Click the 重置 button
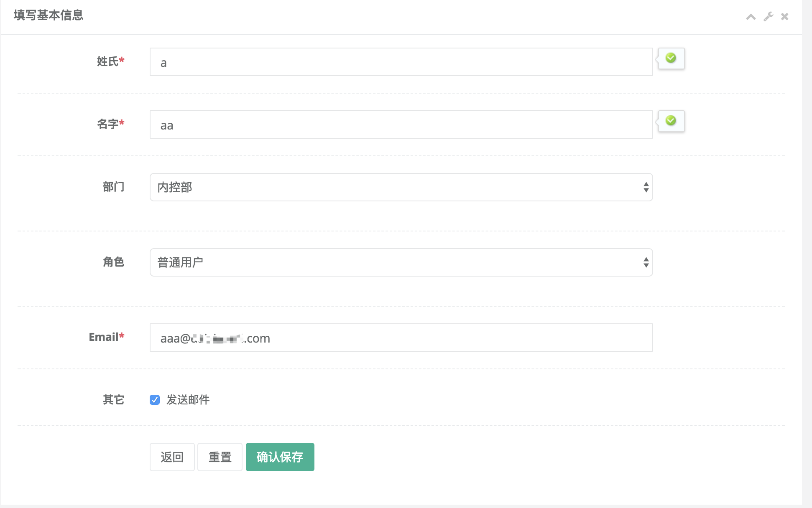Screen dimensions: 812x508 tap(220, 457)
